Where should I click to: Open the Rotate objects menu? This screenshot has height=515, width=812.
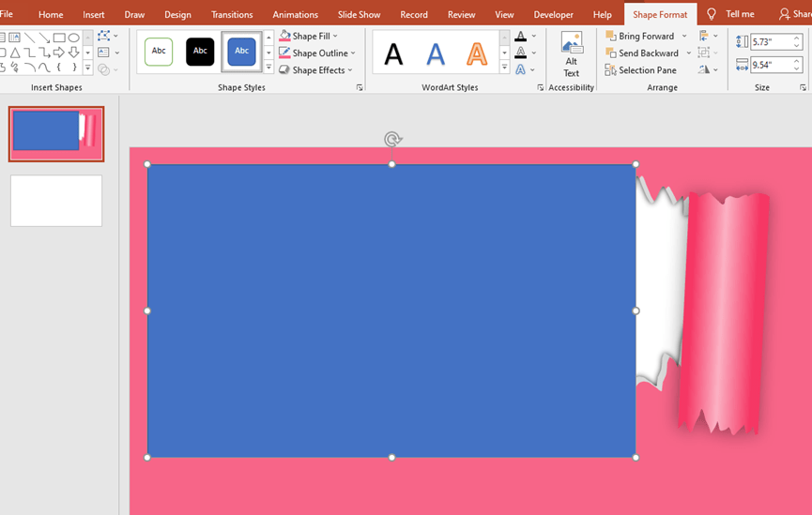coord(708,69)
